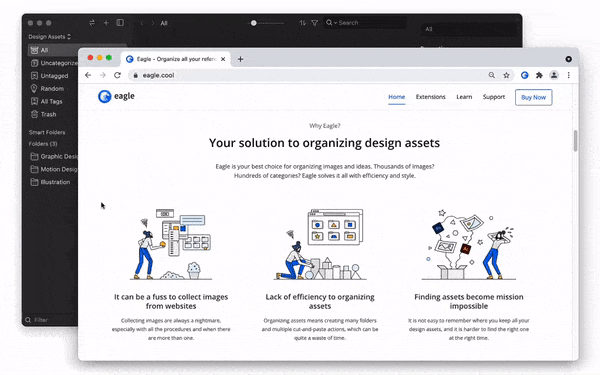600x375 pixels.
Task: Click the plus icon in the Eagle app toolbar
Action: (106, 23)
